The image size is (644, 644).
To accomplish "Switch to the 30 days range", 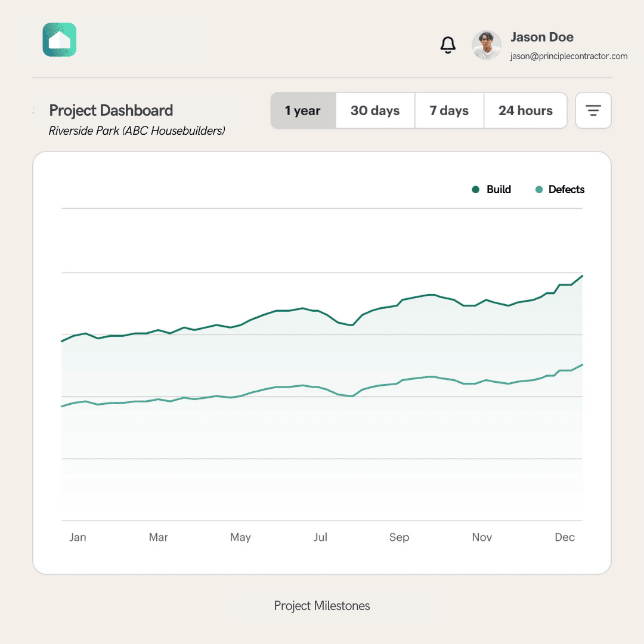I will 375,110.
